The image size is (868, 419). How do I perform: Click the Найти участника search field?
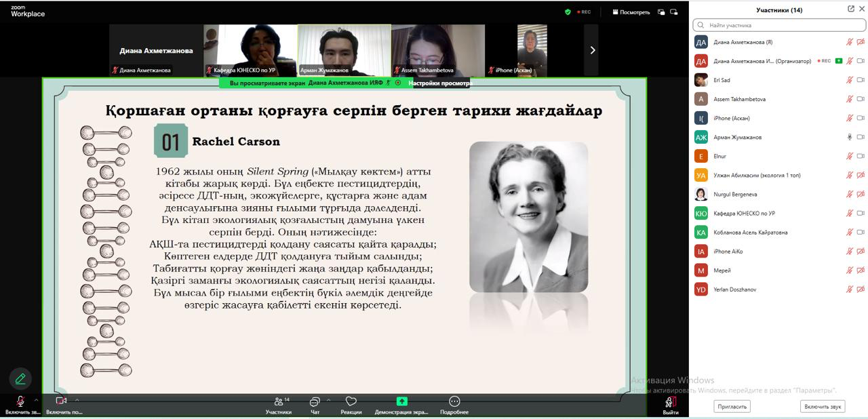coord(780,25)
